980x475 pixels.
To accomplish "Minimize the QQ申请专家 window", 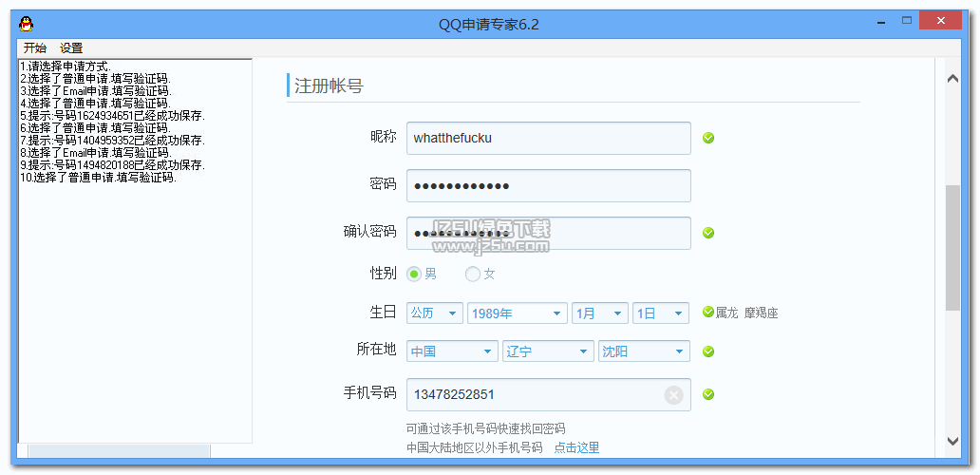I will click(x=882, y=21).
